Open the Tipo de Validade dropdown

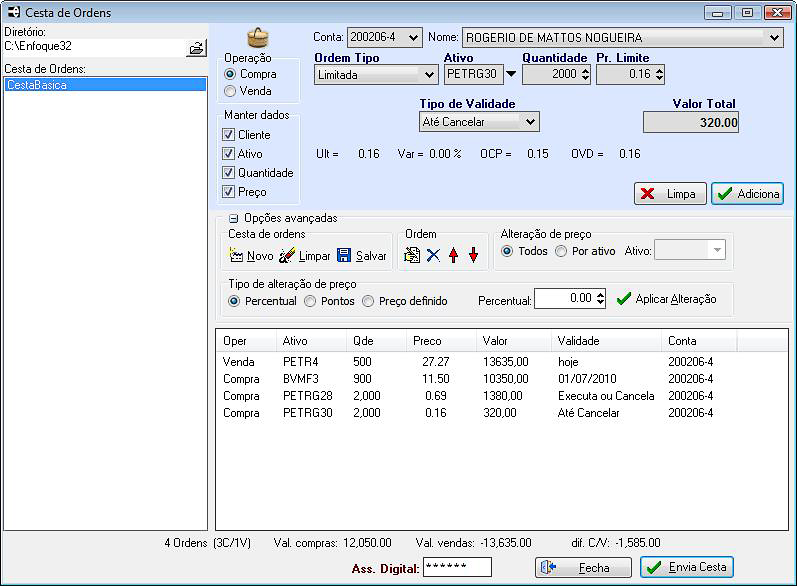530,121
